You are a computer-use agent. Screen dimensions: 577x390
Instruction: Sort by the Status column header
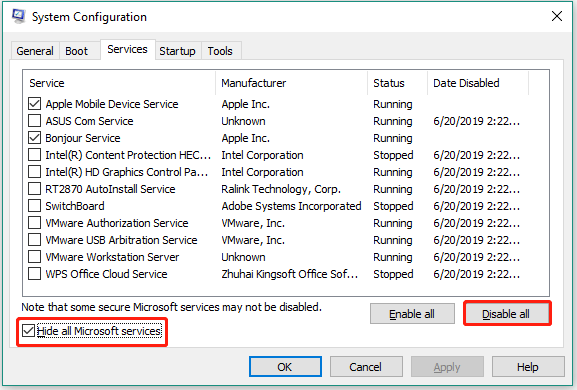click(x=397, y=83)
